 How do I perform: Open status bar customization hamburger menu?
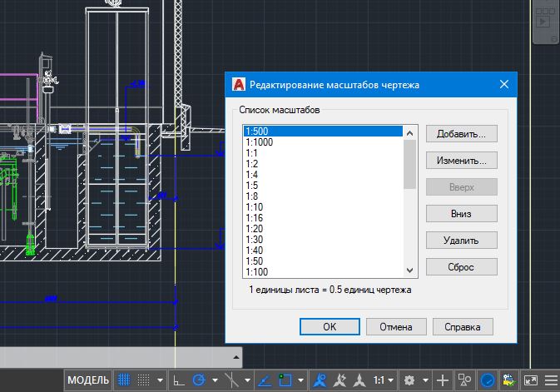(x=551, y=380)
